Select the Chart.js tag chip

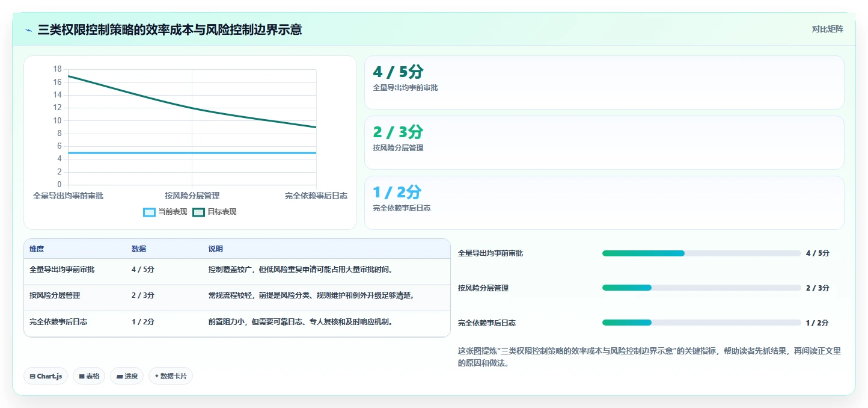[x=46, y=376]
